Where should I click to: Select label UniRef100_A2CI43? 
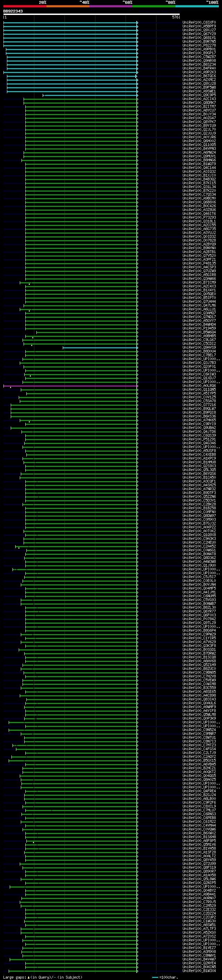click(x=199, y=99)
